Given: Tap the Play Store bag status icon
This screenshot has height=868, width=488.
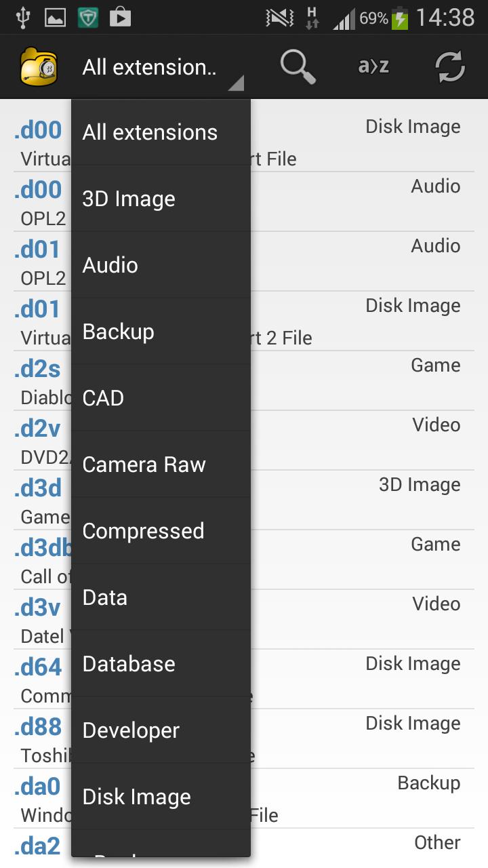Looking at the screenshot, I should coord(120,18).
